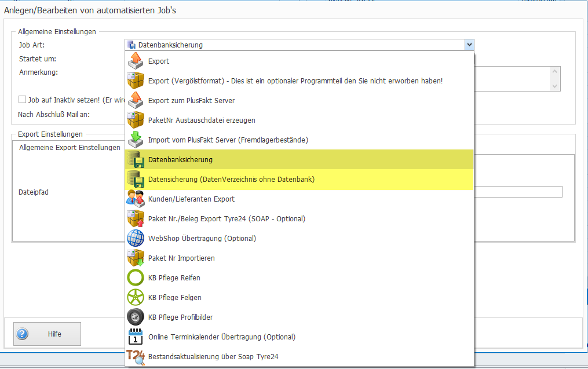Select Export (Vergölstformat) entry

click(300, 81)
